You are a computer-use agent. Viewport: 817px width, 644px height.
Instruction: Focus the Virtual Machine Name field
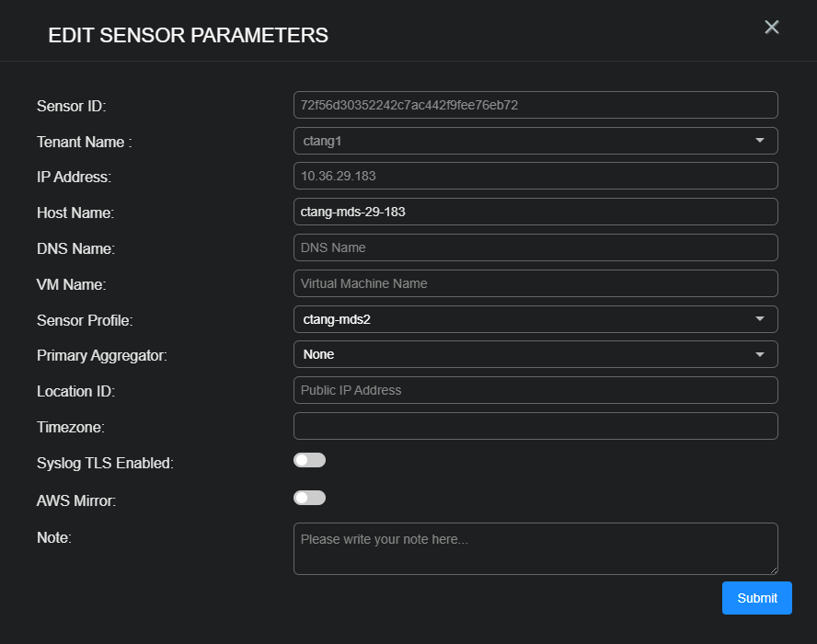click(535, 282)
